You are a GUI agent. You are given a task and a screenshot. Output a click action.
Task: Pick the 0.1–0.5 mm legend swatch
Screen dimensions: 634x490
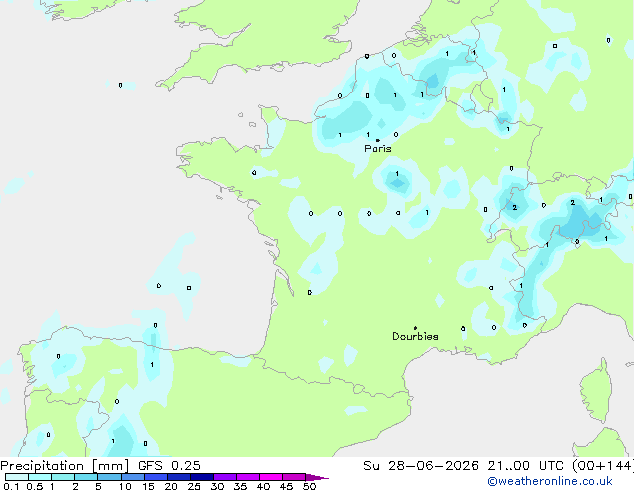point(17,477)
